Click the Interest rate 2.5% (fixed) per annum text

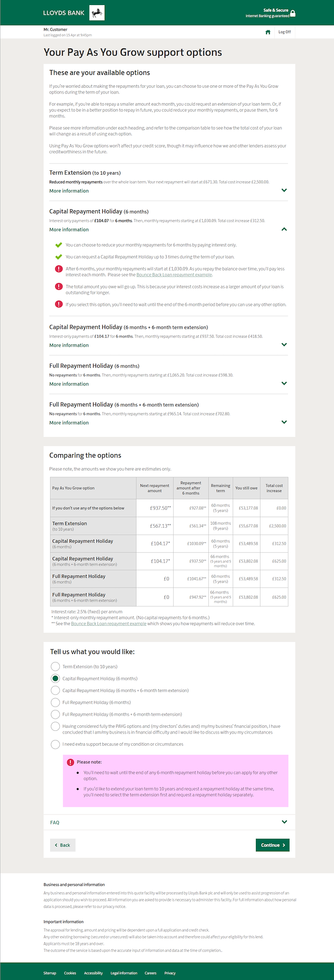pyautogui.click(x=87, y=611)
